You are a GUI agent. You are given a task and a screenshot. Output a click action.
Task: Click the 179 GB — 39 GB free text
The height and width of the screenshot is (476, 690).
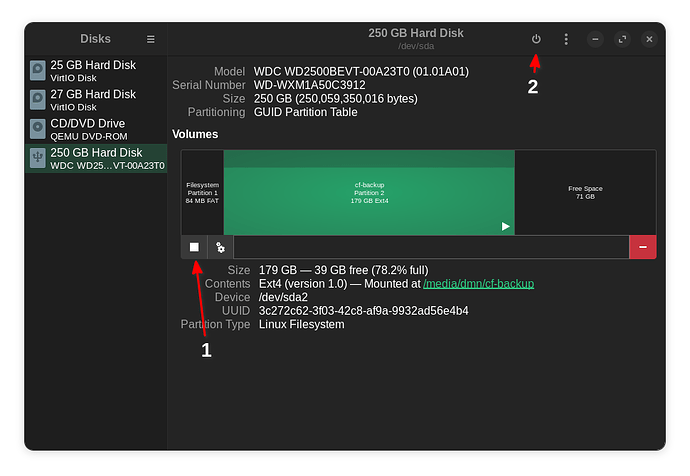(x=343, y=270)
